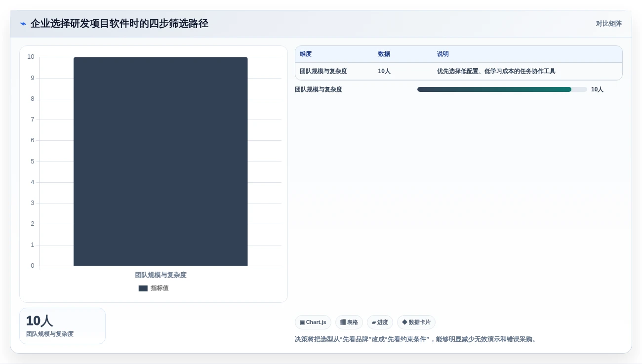The height and width of the screenshot is (364, 642).
Task: Select the 团队规模与复杂度 table cell
Action: tap(323, 71)
